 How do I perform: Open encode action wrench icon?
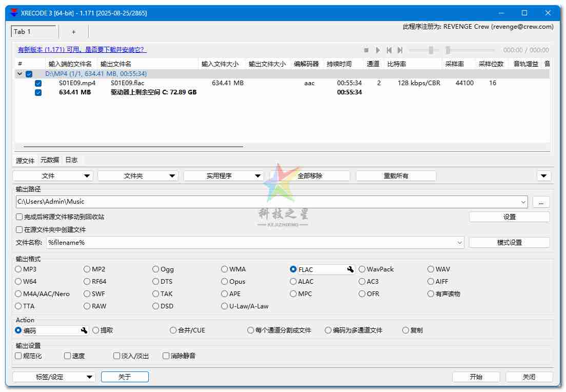84,330
